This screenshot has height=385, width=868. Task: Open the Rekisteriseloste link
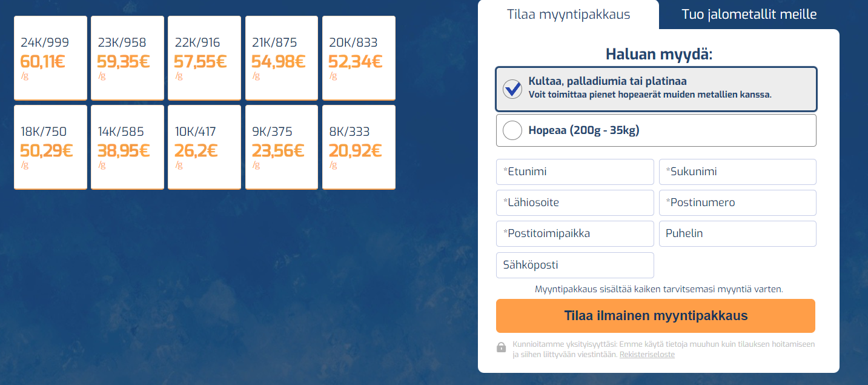pyautogui.click(x=646, y=355)
